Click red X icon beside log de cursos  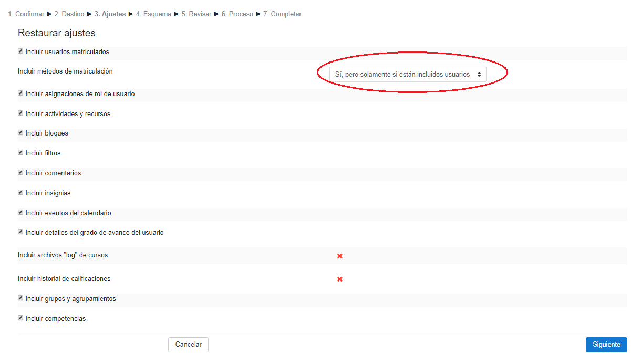pos(339,256)
